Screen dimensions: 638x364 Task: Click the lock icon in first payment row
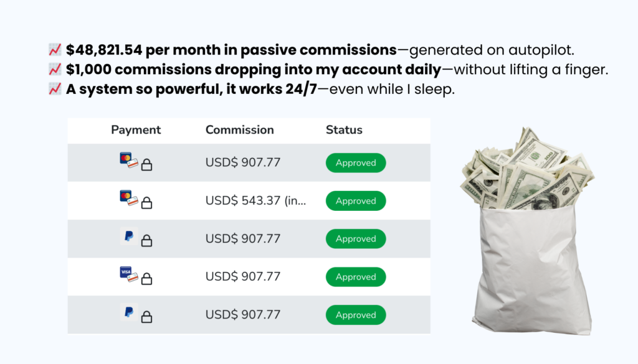pyautogui.click(x=147, y=164)
